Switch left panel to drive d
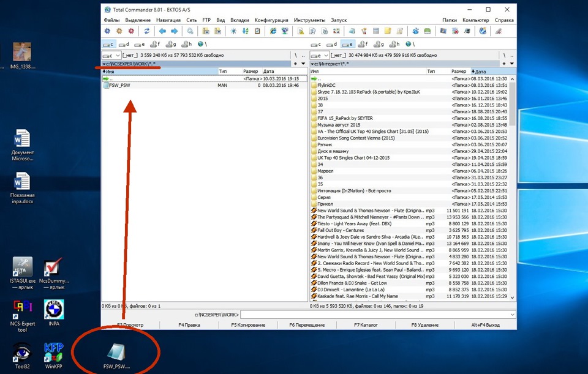The height and width of the screenshot is (374, 588). [123, 44]
